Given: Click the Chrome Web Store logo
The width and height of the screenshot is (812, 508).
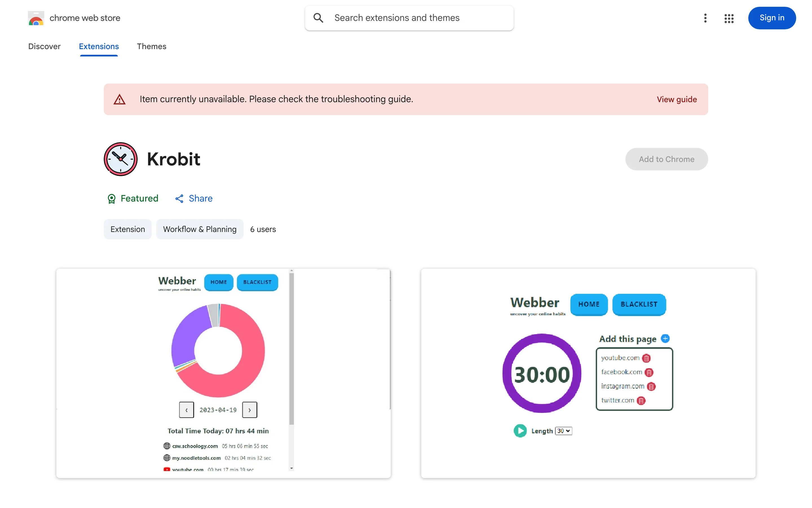Looking at the screenshot, I should [x=36, y=18].
